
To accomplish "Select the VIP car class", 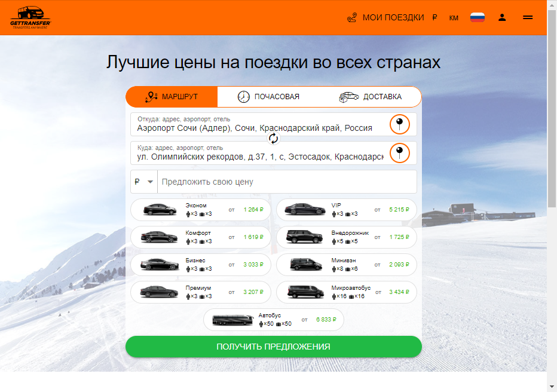I will (347, 210).
